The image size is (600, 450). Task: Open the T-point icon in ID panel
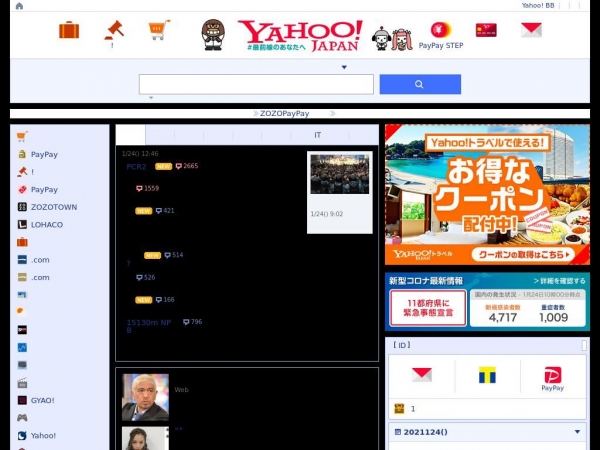point(487,375)
